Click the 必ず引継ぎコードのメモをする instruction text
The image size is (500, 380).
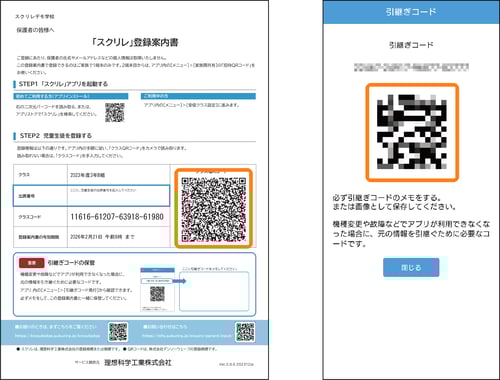pyautogui.click(x=387, y=198)
